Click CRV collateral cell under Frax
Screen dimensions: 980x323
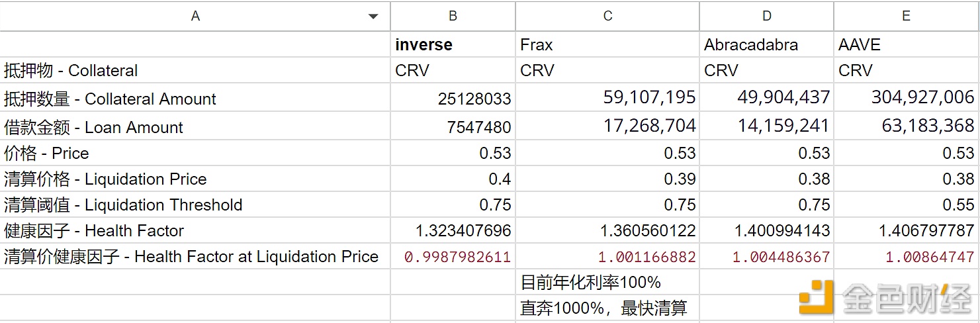click(x=607, y=70)
